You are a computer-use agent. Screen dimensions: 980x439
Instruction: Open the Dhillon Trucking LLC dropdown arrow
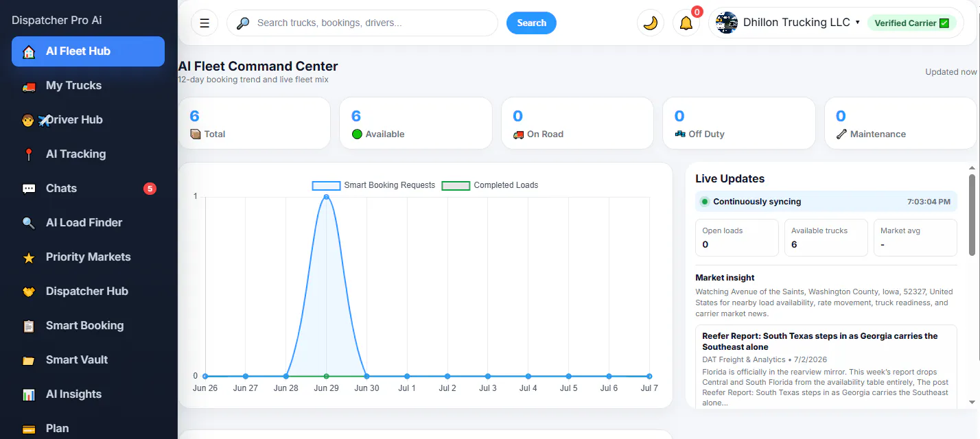point(857,23)
